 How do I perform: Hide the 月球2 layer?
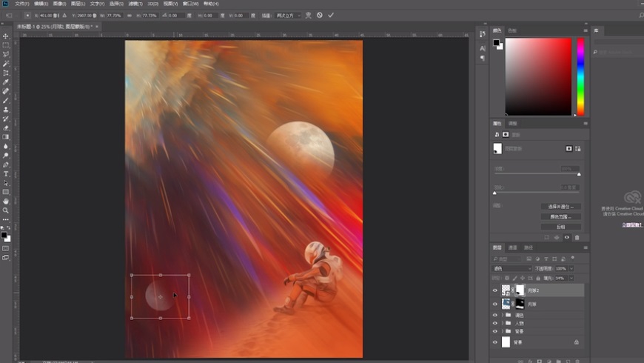click(x=495, y=290)
